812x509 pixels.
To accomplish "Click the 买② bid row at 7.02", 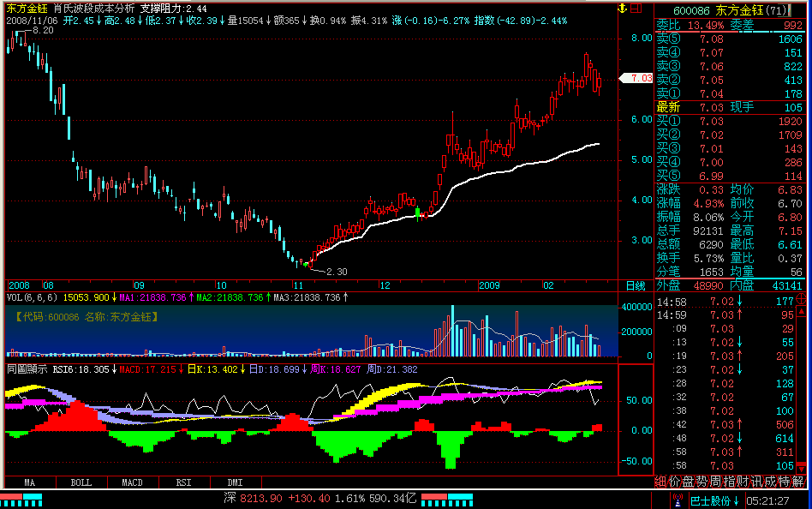I will tap(730, 135).
